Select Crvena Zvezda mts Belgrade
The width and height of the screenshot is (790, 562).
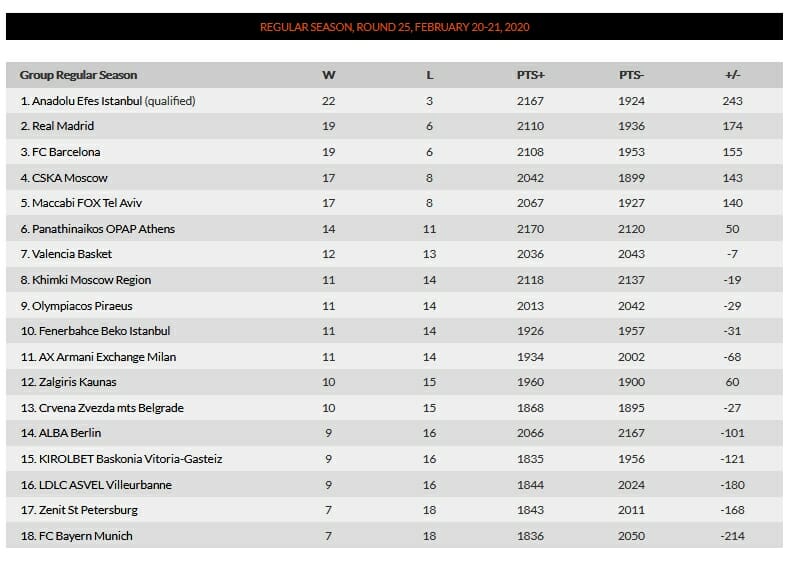(x=111, y=408)
